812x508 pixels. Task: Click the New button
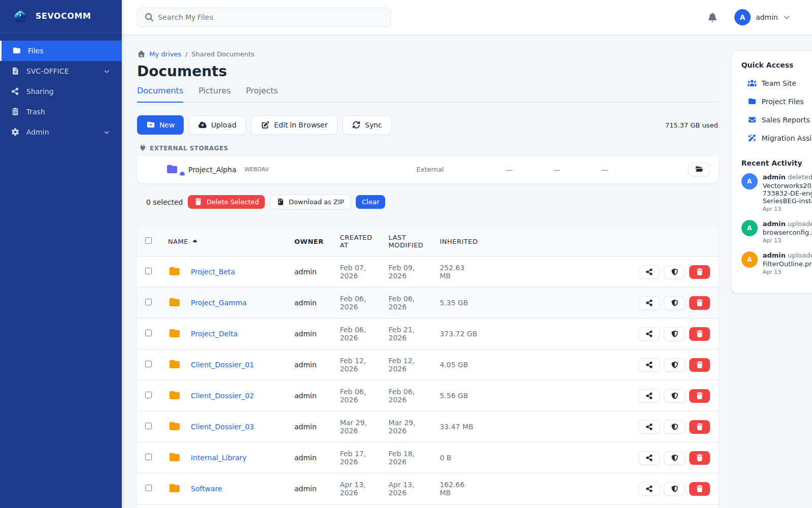[160, 124]
